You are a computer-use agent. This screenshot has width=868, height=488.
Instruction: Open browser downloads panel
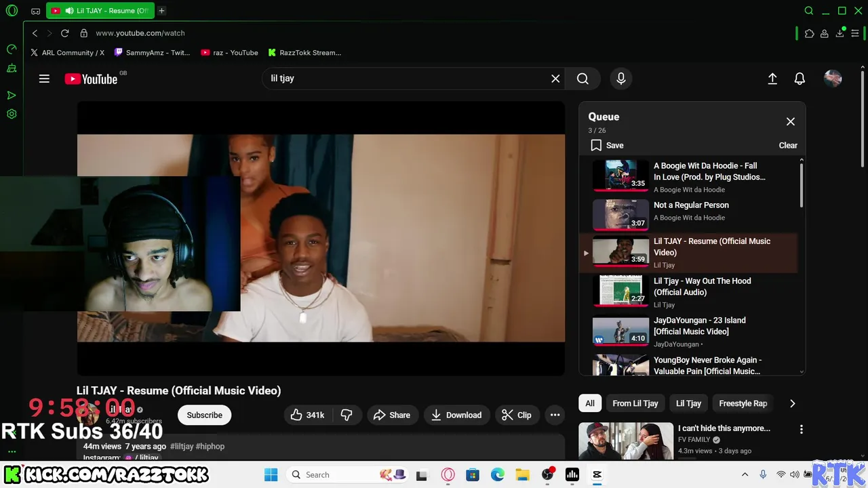[840, 33]
